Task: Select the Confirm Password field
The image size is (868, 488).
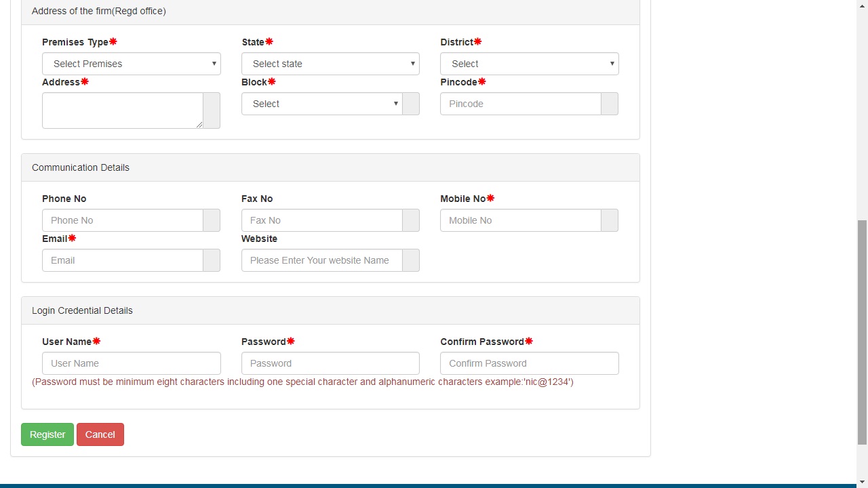Action: tap(529, 363)
